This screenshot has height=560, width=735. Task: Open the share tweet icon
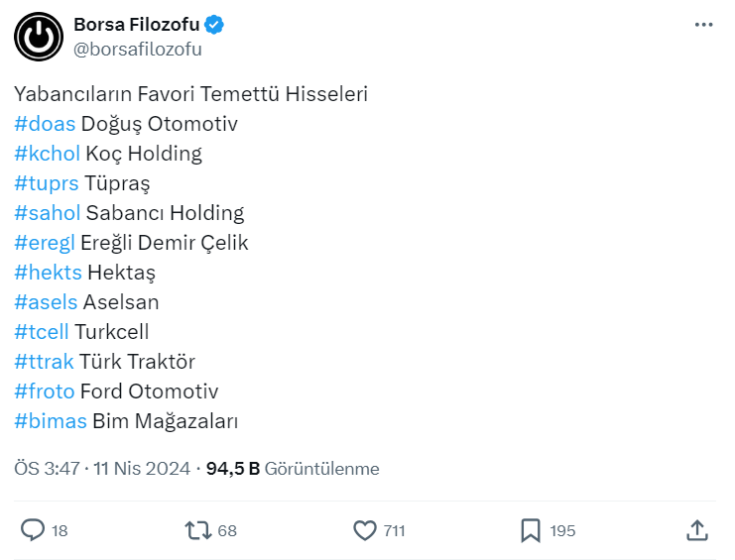697,530
